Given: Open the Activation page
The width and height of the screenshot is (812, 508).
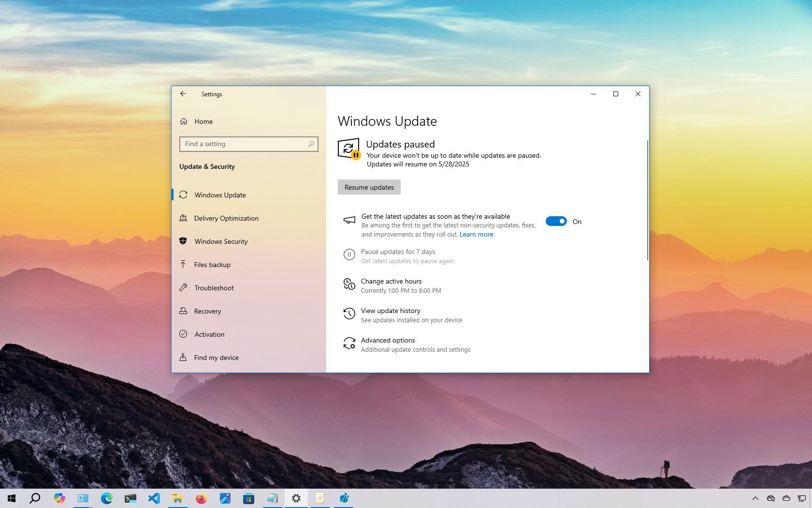Looking at the screenshot, I should [209, 334].
